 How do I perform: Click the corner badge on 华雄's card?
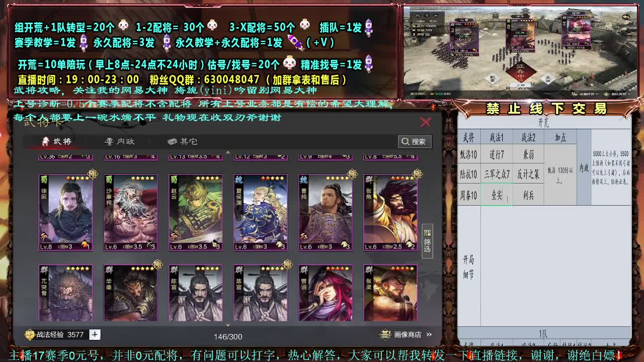point(157,264)
